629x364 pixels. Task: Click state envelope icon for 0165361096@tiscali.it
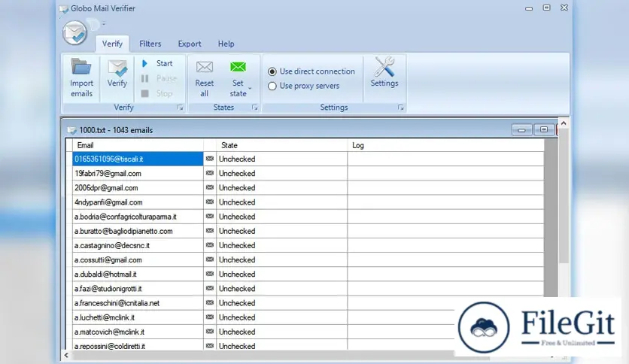[210, 159]
